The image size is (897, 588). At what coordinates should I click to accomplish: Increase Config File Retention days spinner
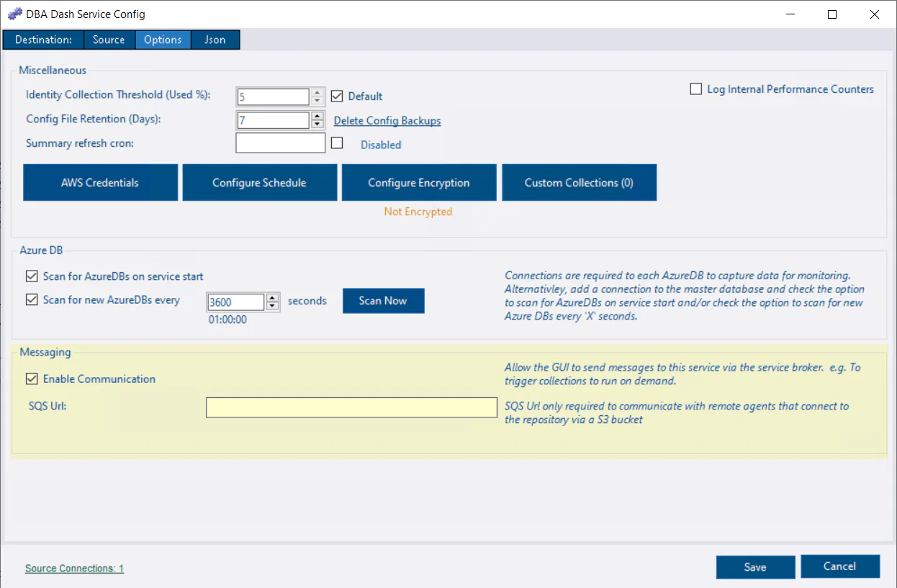coord(317,116)
